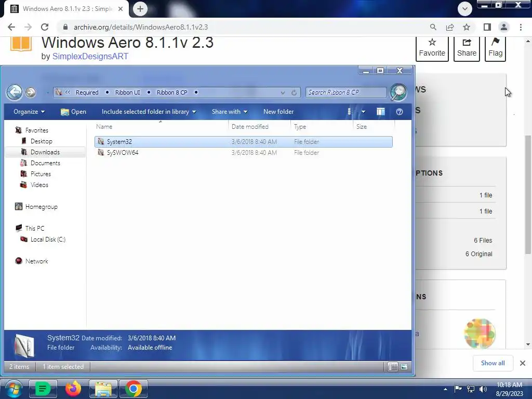Expand Include selected folder in library
532x399 pixels.
point(149,112)
